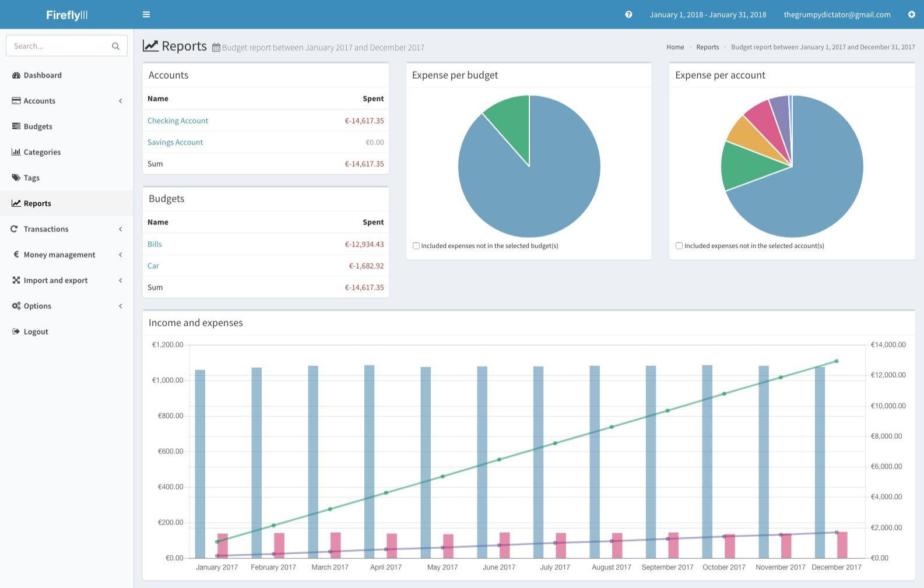Expand the Money management submenu

(120, 255)
